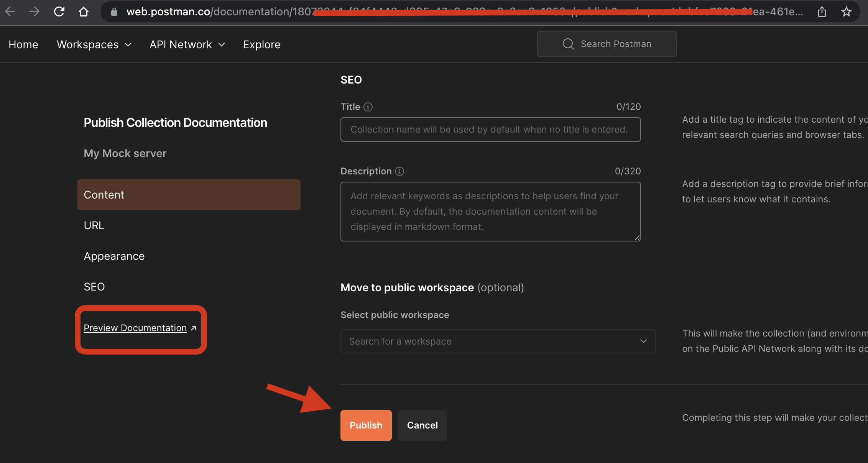Bookmark page with the star icon
Image resolution: width=868 pixels, height=463 pixels.
pos(846,12)
